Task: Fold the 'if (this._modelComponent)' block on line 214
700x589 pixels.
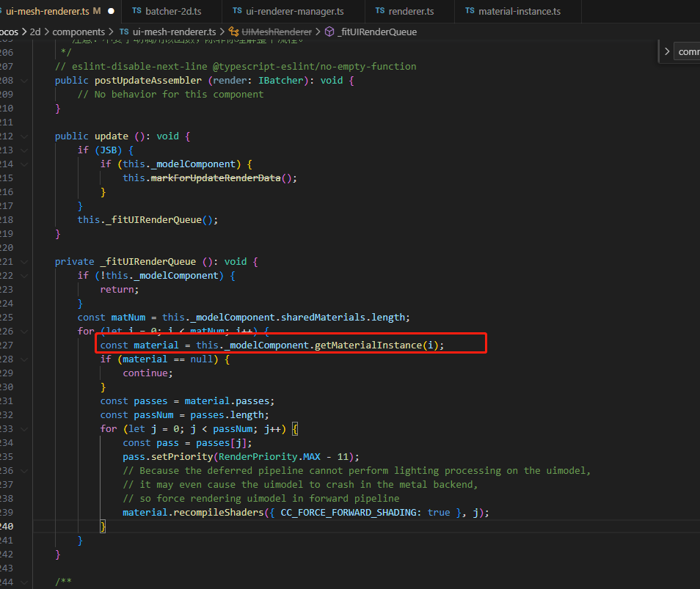Action: click(24, 164)
